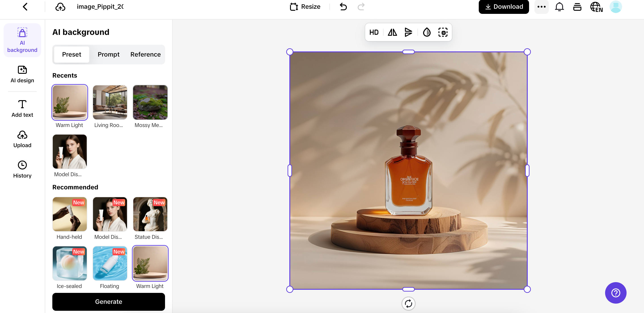
Task: Click the Download button
Action: tap(504, 7)
